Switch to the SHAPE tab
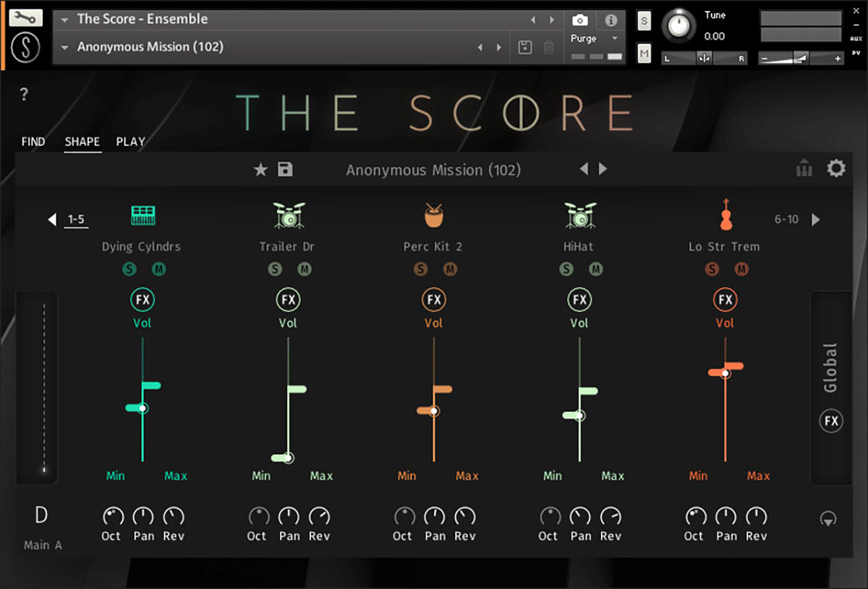Image resolution: width=868 pixels, height=589 pixels. click(82, 142)
